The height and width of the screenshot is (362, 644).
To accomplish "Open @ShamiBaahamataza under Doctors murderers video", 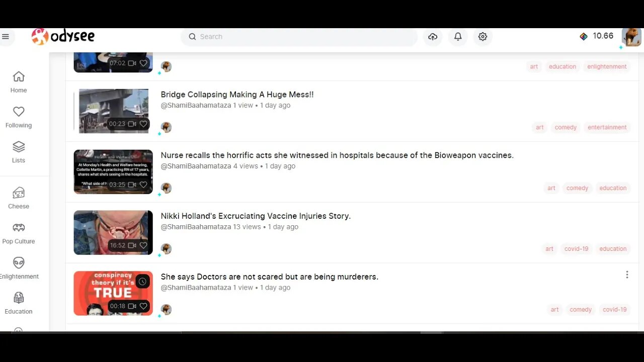I will point(196,288).
